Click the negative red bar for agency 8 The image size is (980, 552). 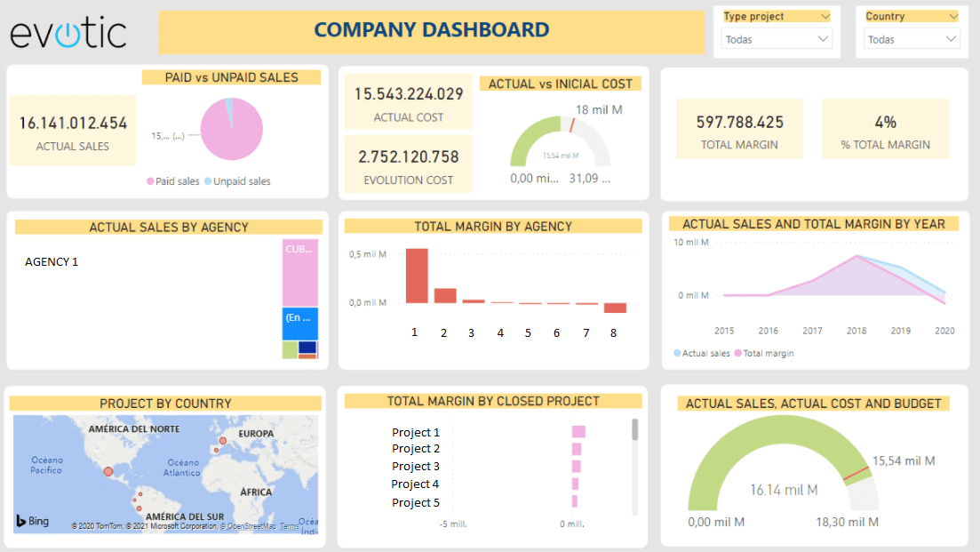click(615, 308)
